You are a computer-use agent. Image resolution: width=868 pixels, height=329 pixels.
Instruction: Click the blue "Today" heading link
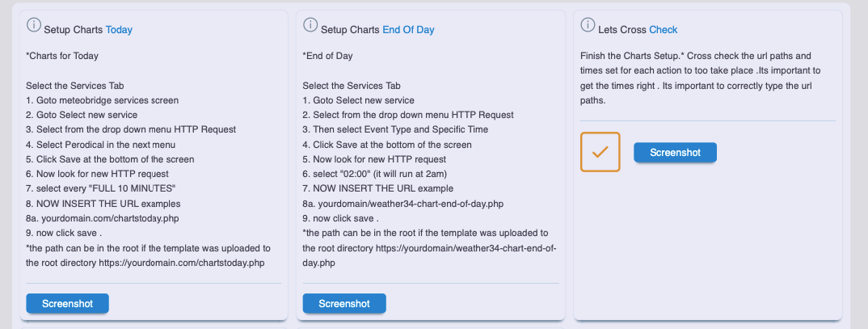119,30
